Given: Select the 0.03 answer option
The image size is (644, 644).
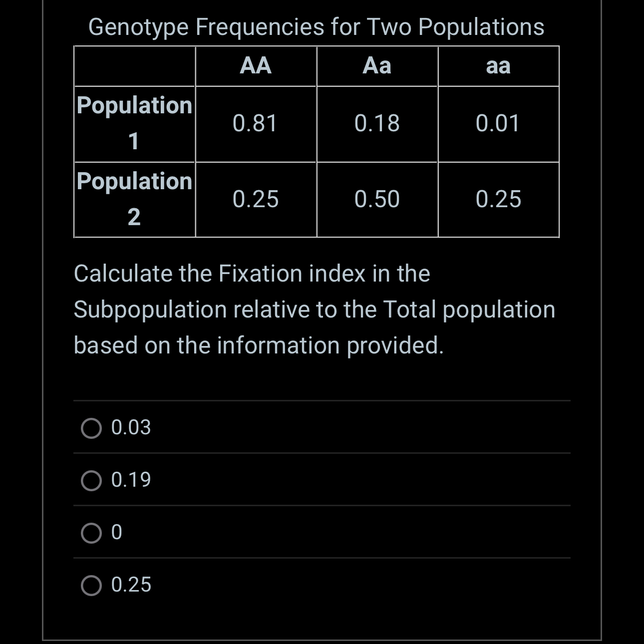Looking at the screenshot, I should [x=92, y=428].
